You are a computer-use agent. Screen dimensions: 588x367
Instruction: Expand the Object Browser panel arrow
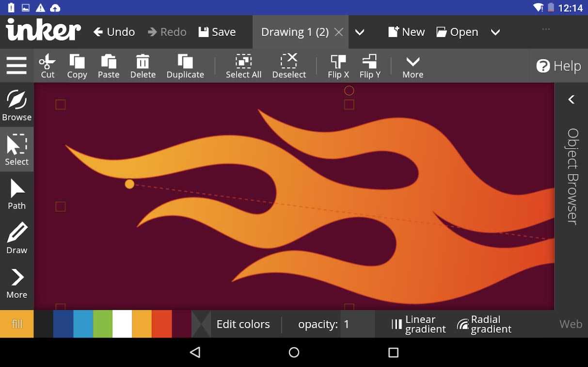tap(572, 99)
